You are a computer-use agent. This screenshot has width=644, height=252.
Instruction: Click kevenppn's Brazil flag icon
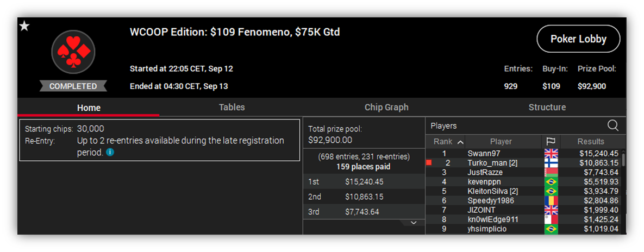[x=551, y=182]
